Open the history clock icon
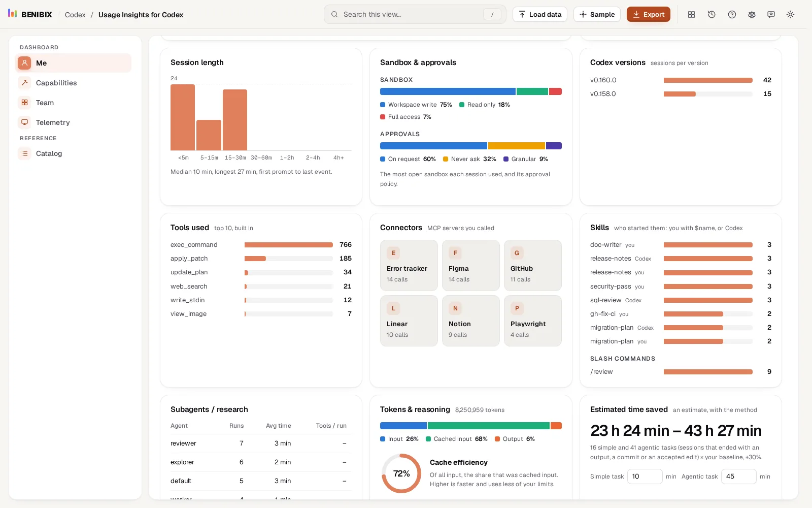This screenshot has width=812, height=508. (712, 15)
